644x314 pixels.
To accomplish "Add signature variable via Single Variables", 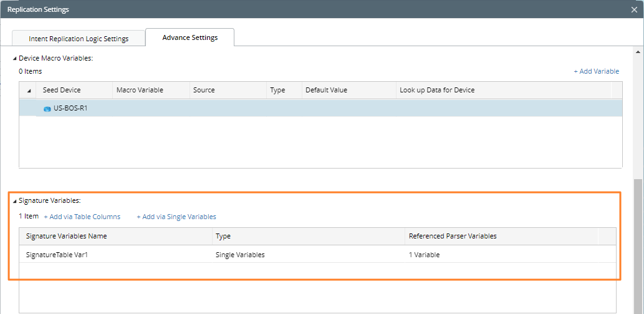I will coord(176,217).
